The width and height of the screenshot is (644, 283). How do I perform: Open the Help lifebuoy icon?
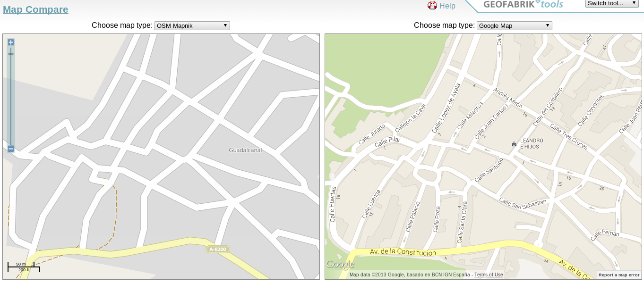coord(432,6)
